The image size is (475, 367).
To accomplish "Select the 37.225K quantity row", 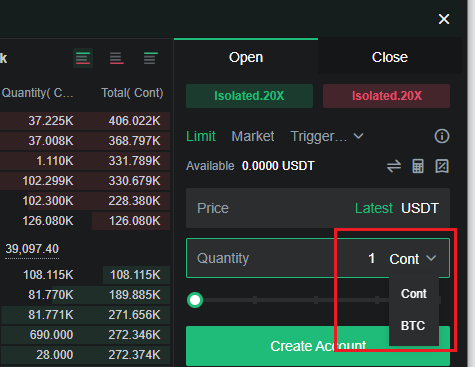I will [x=51, y=121].
